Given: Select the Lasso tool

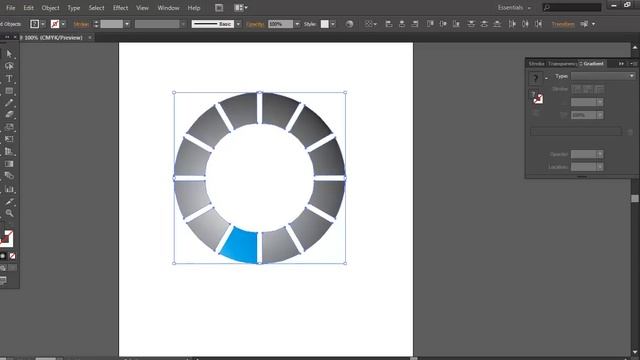Looking at the screenshot, I should click(x=9, y=66).
